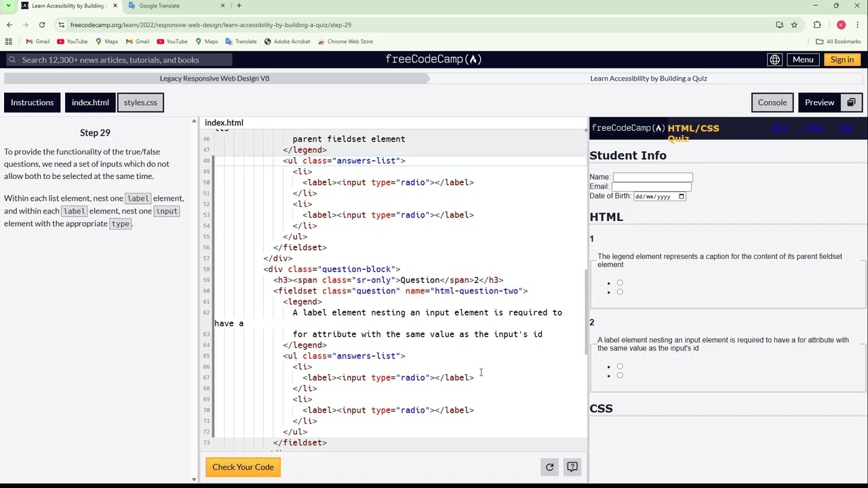Click line 48 ul answers-list code
Viewport: 868px width, 488px height.
344,161
